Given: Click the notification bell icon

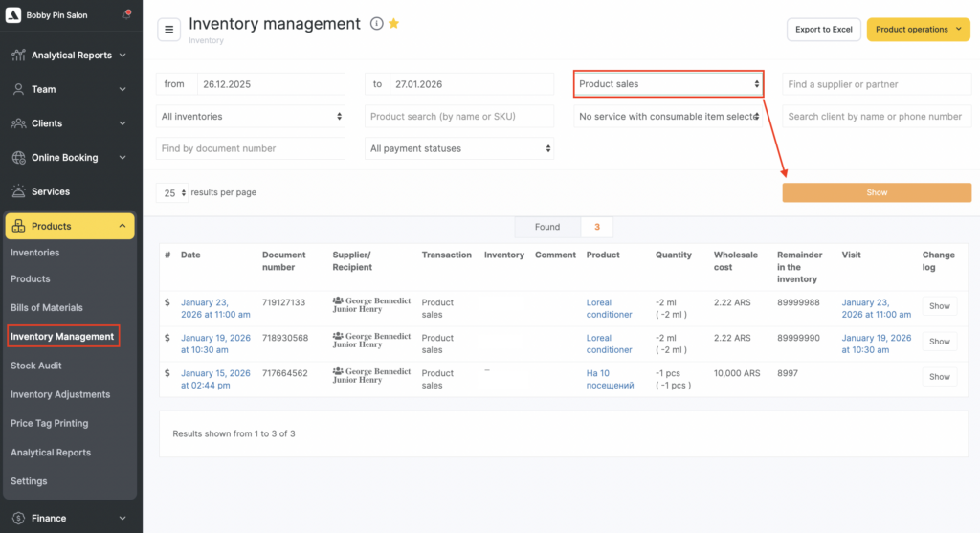Looking at the screenshot, I should click(x=127, y=15).
